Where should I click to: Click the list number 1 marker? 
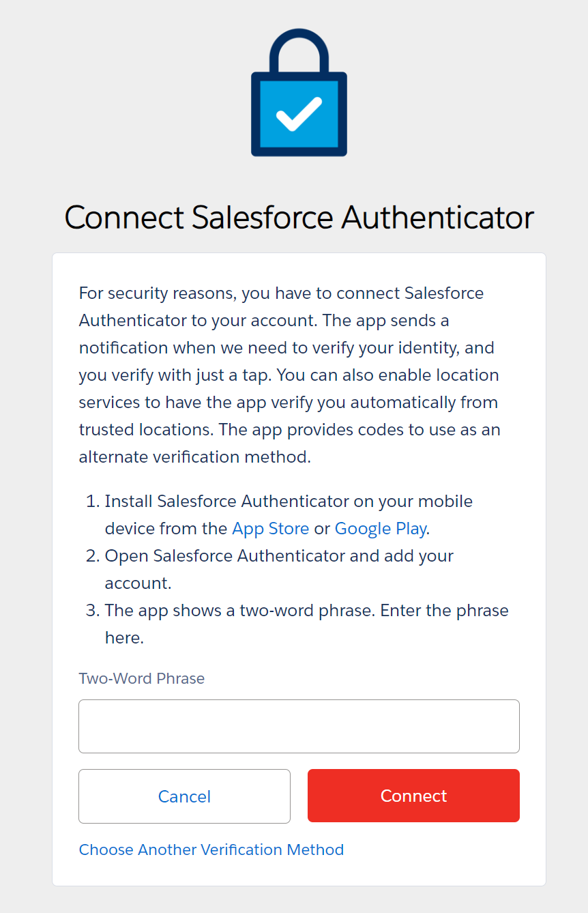point(92,502)
